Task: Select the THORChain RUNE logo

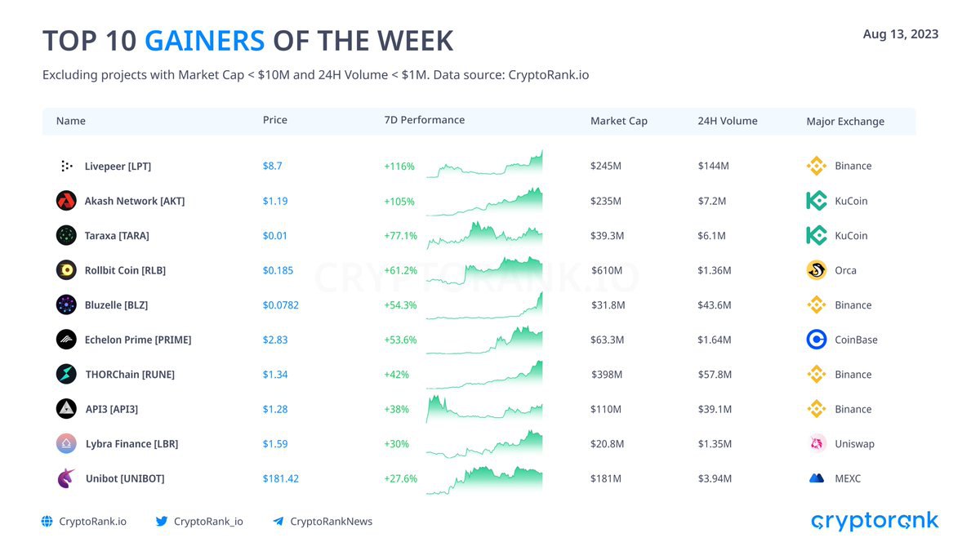Action: pyautogui.click(x=66, y=374)
